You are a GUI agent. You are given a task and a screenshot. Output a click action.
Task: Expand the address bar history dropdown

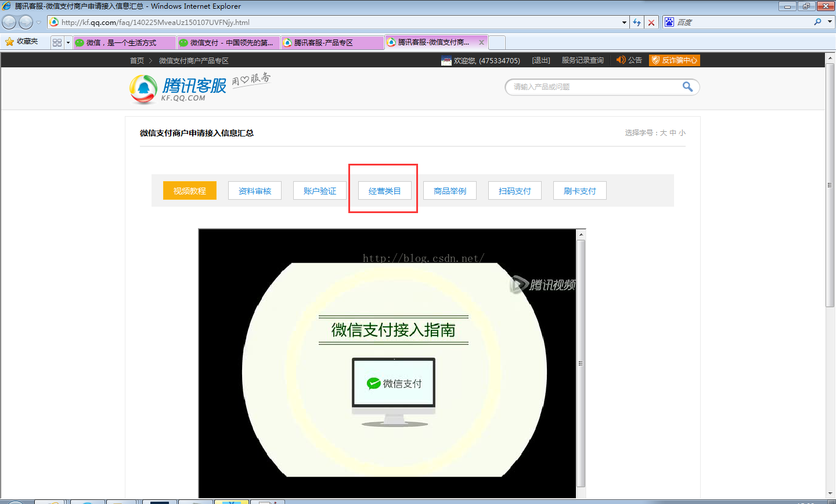624,22
